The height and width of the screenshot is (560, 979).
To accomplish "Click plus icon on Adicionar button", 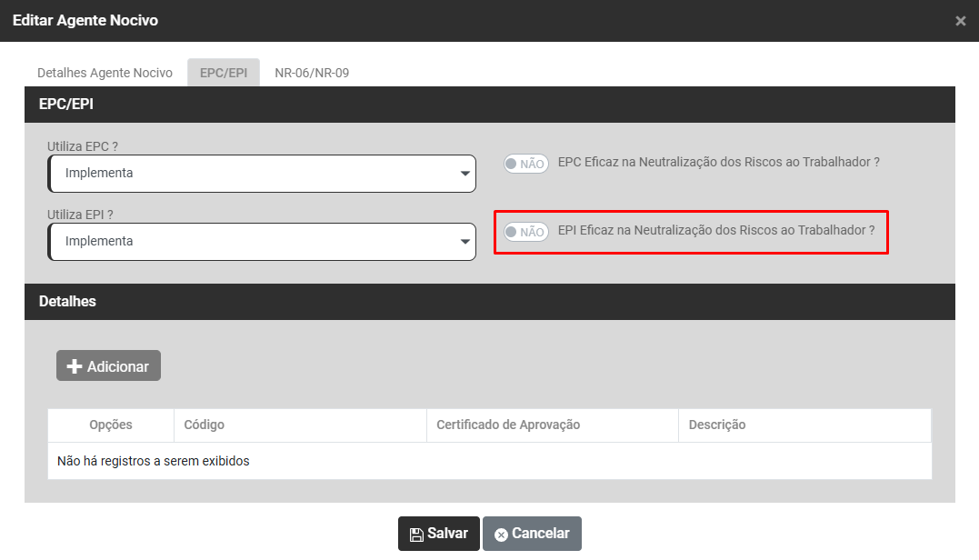I will click(75, 366).
